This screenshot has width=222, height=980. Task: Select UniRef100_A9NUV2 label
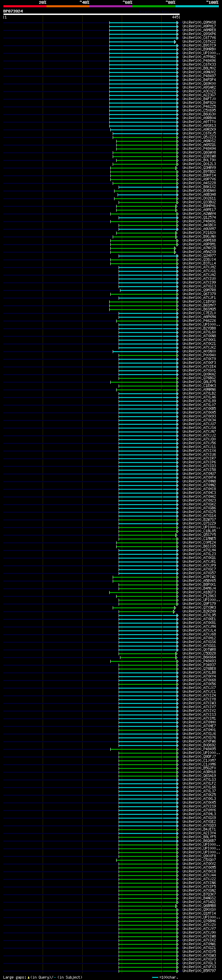pos(199,72)
